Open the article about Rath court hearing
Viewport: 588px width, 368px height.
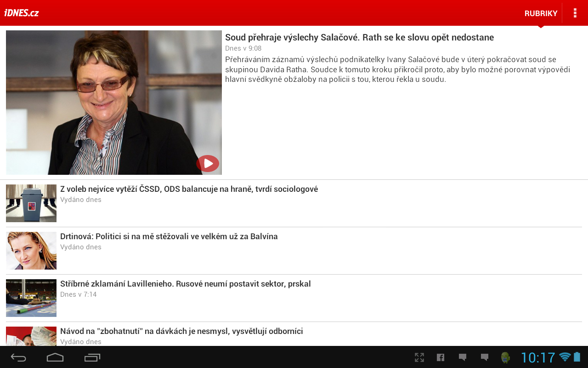[359, 37]
